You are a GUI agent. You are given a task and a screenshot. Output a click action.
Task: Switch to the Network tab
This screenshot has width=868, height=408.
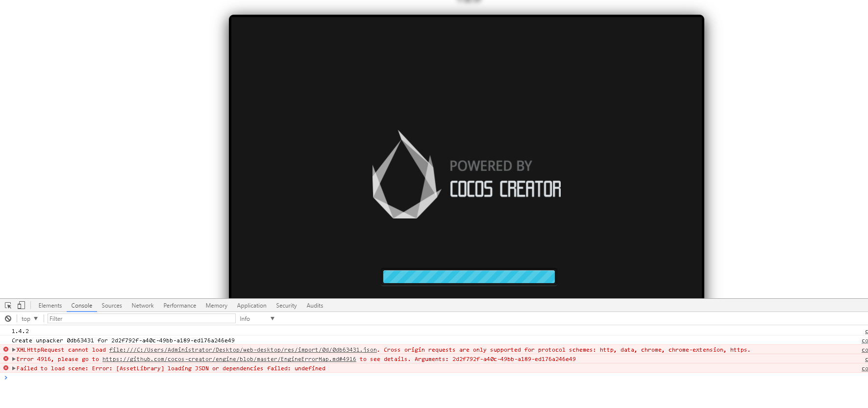(143, 305)
